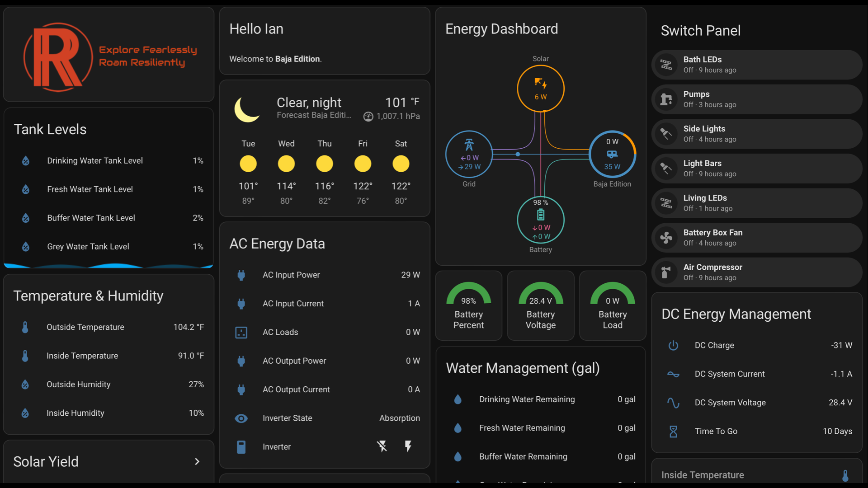This screenshot has width=868, height=488.
Task: Click the Air Compressor icon in Switch Panel
Action: click(666, 272)
